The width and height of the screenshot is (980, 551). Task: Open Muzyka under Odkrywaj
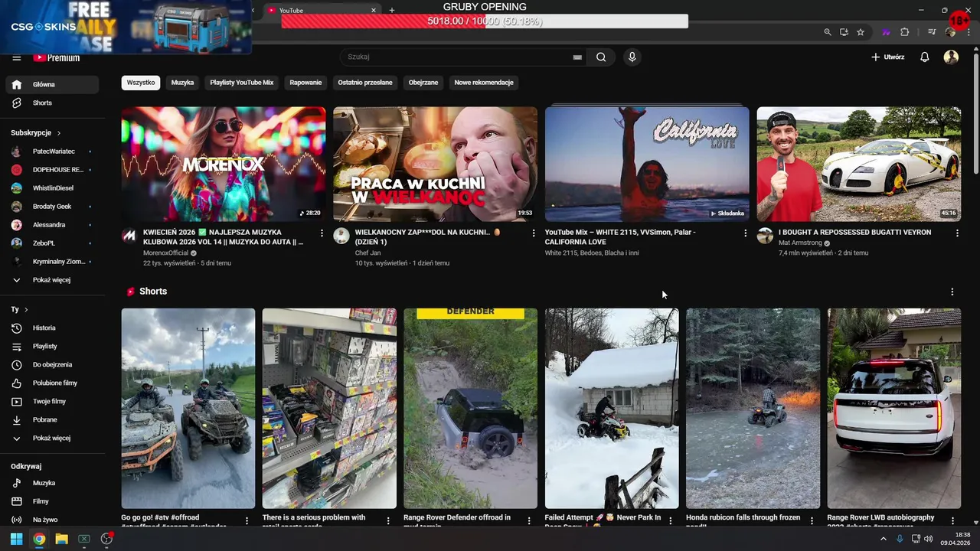tap(52, 483)
